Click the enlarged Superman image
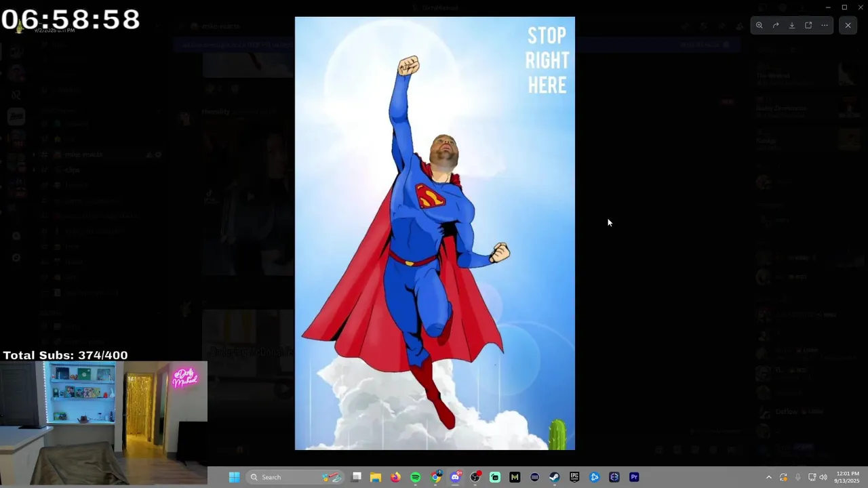Image resolution: width=868 pixels, height=488 pixels. pyautogui.click(x=435, y=233)
